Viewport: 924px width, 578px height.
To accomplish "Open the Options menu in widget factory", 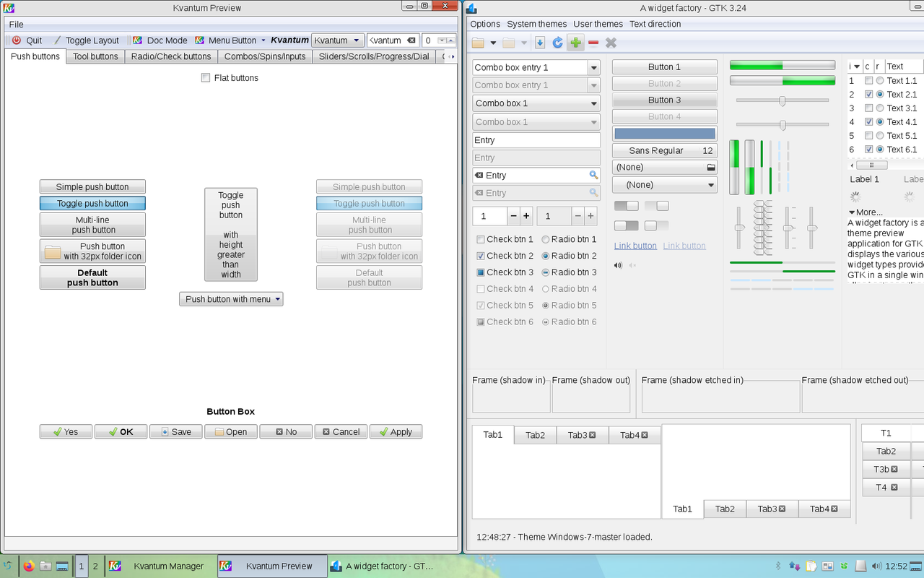I will click(485, 24).
